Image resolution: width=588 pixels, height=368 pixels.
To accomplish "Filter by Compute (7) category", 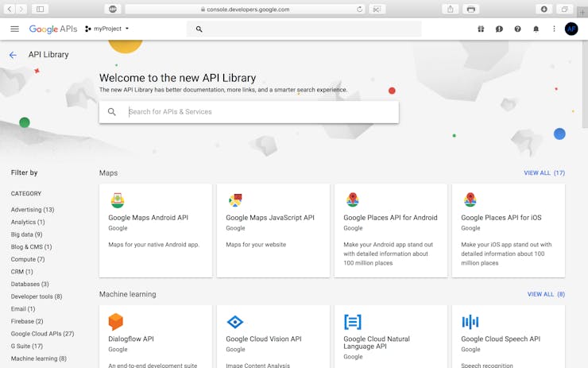I will click(28, 259).
